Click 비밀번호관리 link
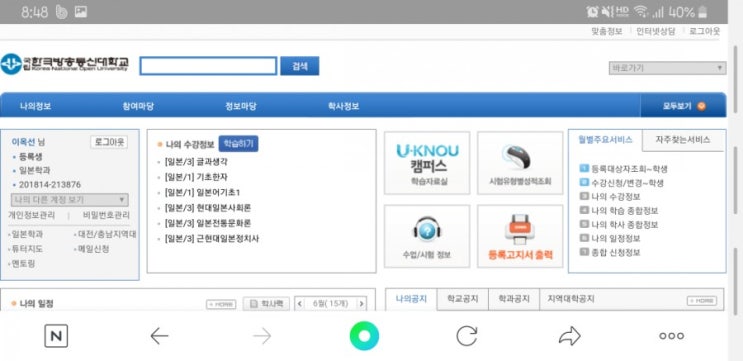The width and height of the screenshot is (743, 361). point(106,215)
